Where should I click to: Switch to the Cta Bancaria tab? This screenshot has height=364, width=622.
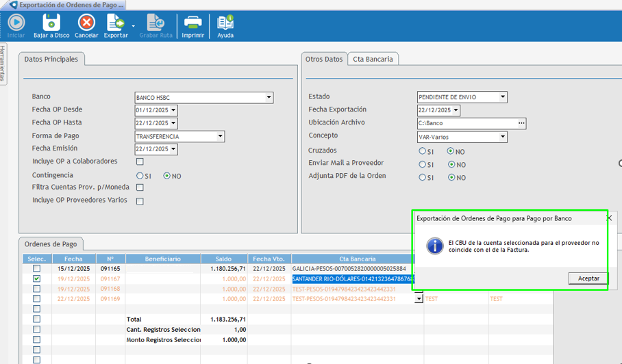pos(373,60)
